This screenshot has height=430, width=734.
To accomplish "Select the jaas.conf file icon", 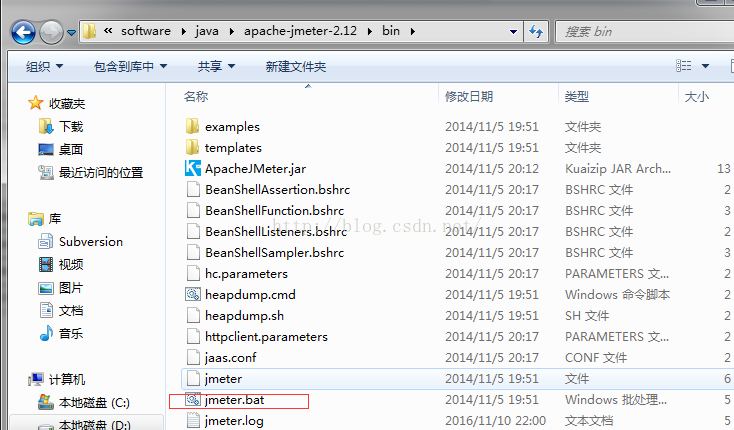I will 193,357.
